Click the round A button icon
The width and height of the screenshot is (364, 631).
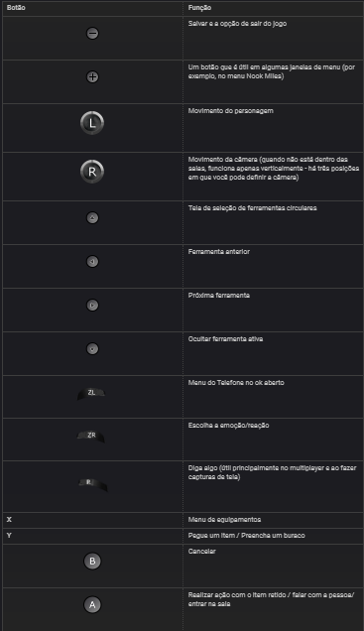click(x=92, y=604)
